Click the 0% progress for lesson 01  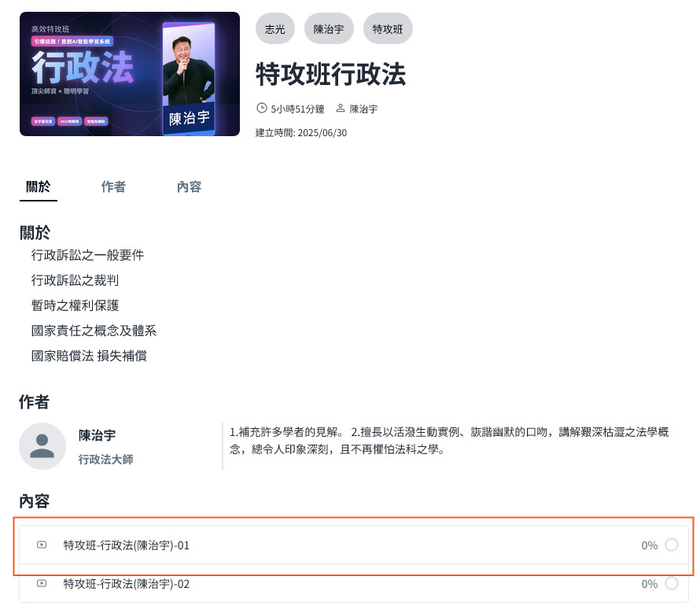(x=650, y=545)
